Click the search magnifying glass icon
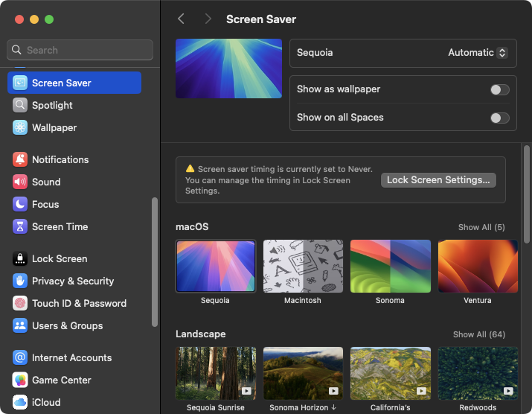This screenshot has width=532, height=414. pos(16,50)
